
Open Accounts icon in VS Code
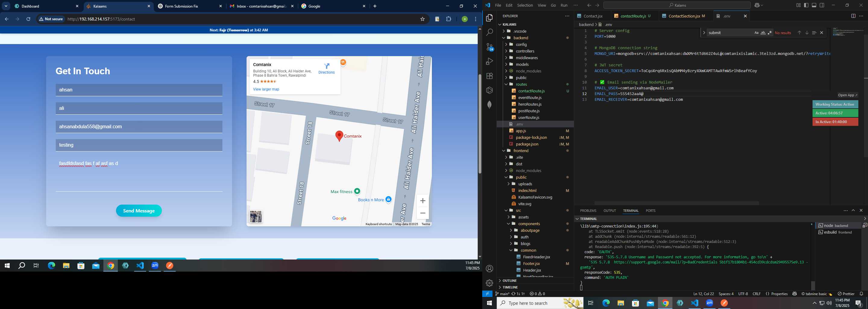(x=489, y=269)
